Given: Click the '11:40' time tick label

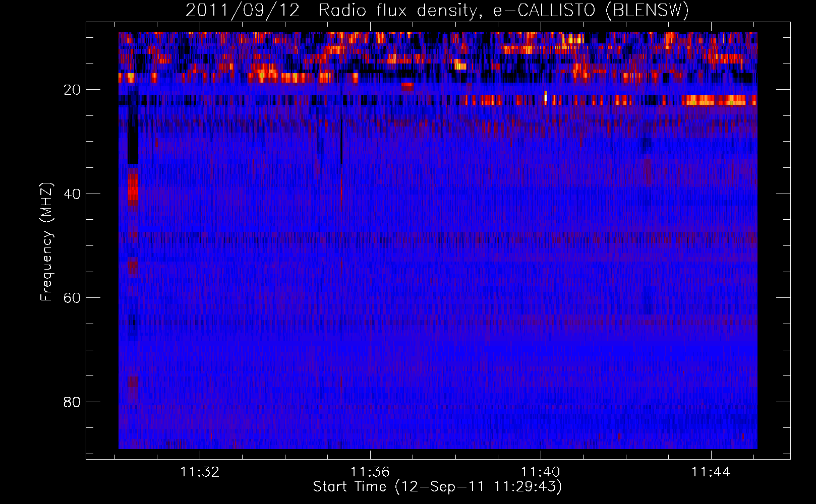Looking at the screenshot, I should click(x=541, y=472).
